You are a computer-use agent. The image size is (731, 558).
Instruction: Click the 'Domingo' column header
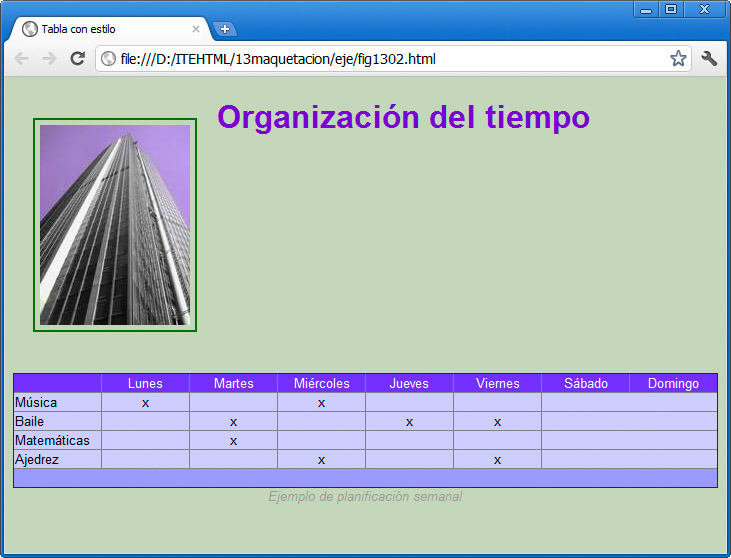point(673,383)
